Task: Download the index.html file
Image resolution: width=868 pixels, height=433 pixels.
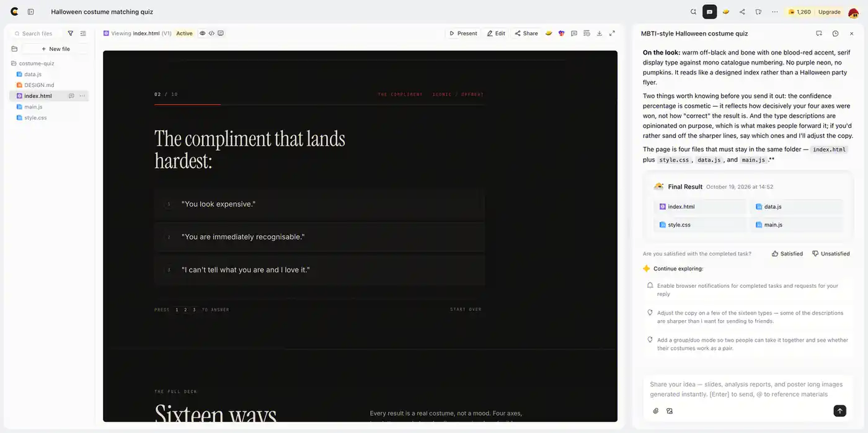Action: pos(600,33)
